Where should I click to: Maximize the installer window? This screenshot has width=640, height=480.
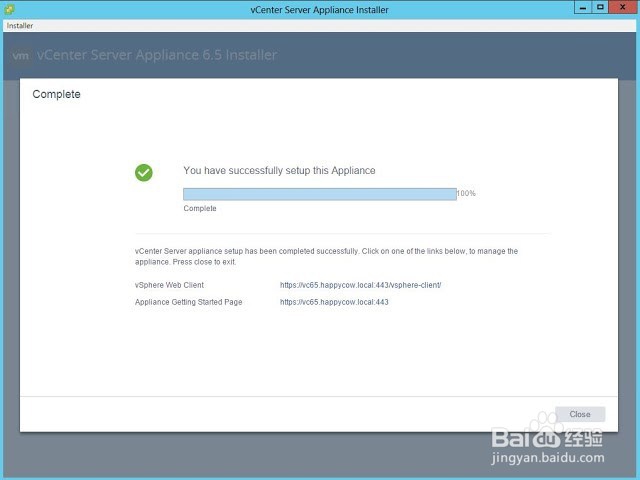pyautogui.click(x=600, y=7)
